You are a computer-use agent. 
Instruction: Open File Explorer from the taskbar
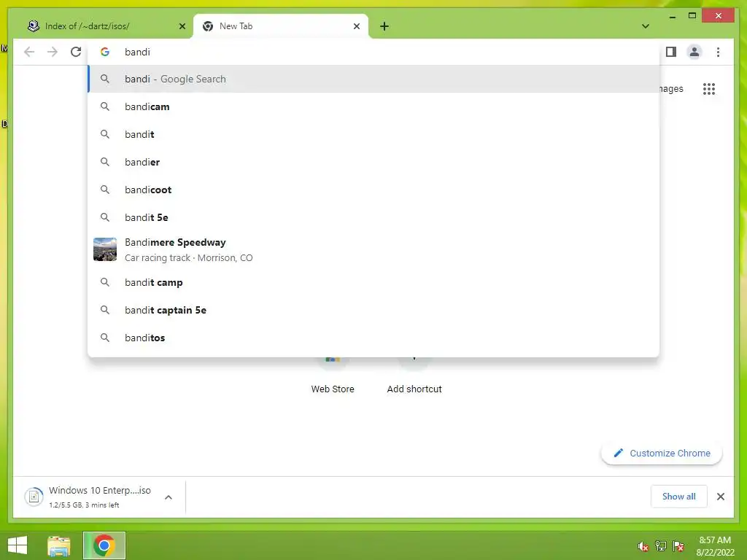59,545
